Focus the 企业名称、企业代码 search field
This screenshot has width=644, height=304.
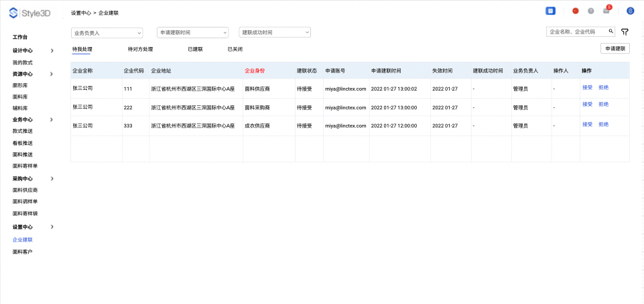tap(576, 31)
